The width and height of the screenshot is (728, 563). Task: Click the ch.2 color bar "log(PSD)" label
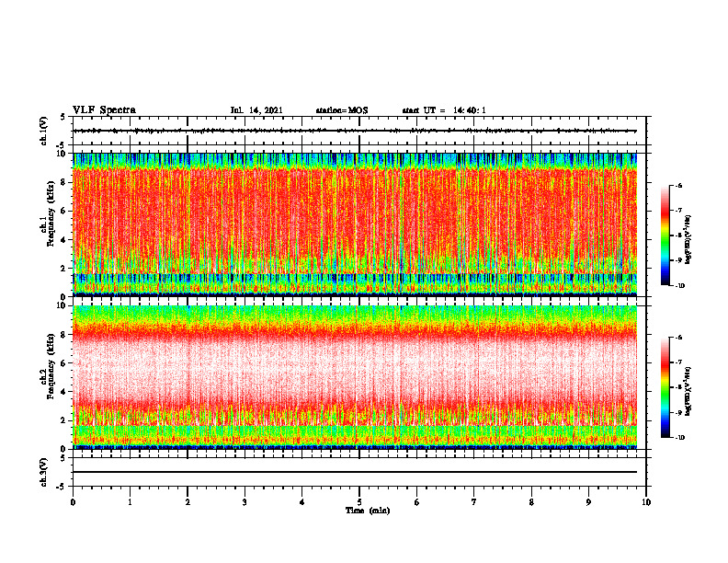coord(688,391)
